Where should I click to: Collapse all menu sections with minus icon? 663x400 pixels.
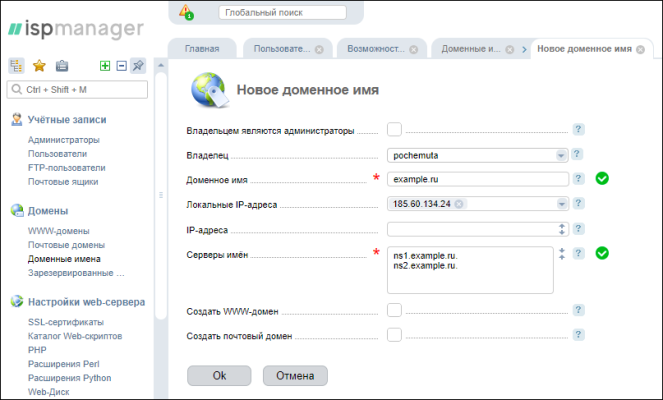coord(121,66)
